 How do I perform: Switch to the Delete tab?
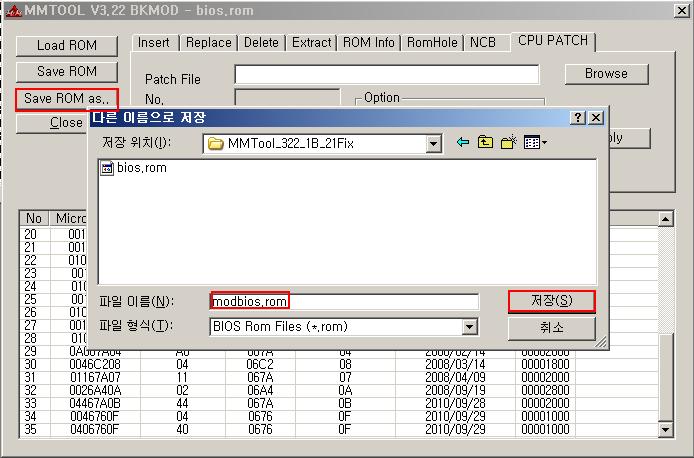[x=261, y=42]
